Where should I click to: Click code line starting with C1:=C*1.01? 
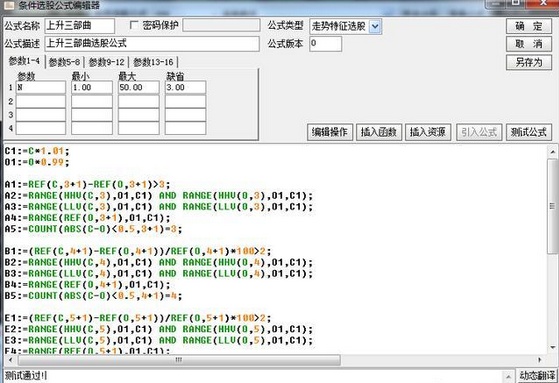pyautogui.click(x=37, y=151)
